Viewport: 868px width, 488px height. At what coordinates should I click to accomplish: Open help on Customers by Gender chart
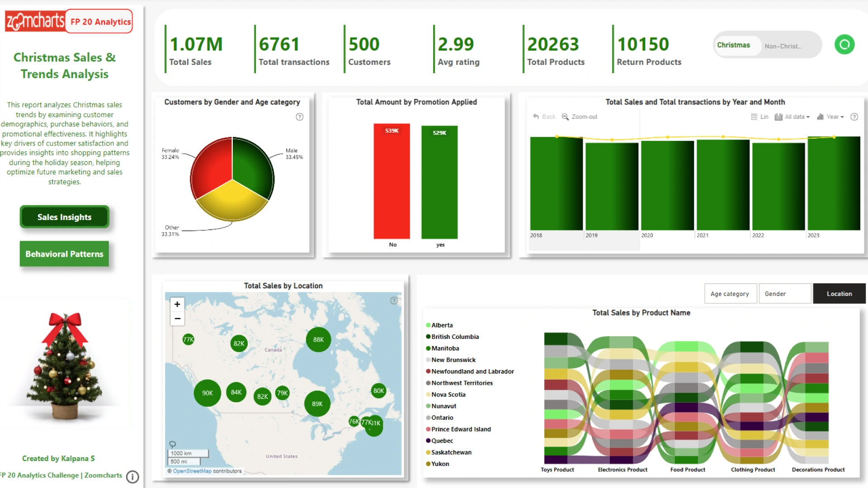tap(299, 117)
